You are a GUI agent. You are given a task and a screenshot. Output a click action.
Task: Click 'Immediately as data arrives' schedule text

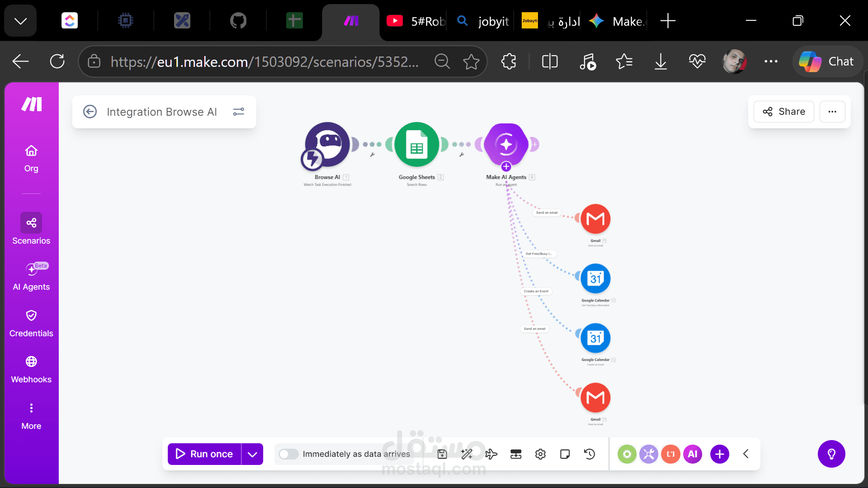tap(356, 454)
